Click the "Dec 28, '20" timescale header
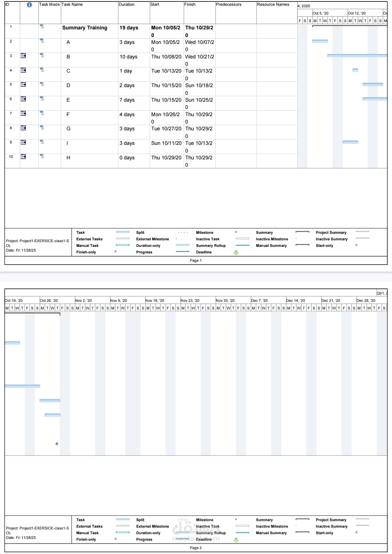392x554 pixels. click(x=372, y=301)
